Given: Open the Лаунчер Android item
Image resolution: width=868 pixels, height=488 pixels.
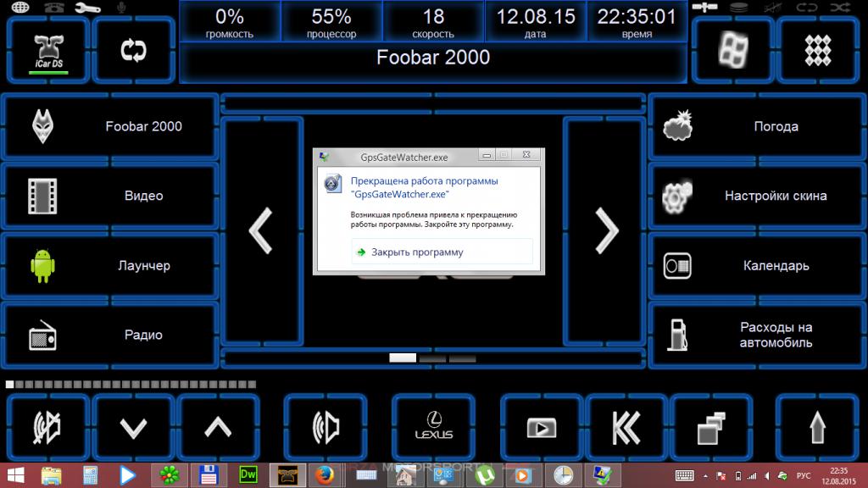Looking at the screenshot, I should tap(111, 265).
